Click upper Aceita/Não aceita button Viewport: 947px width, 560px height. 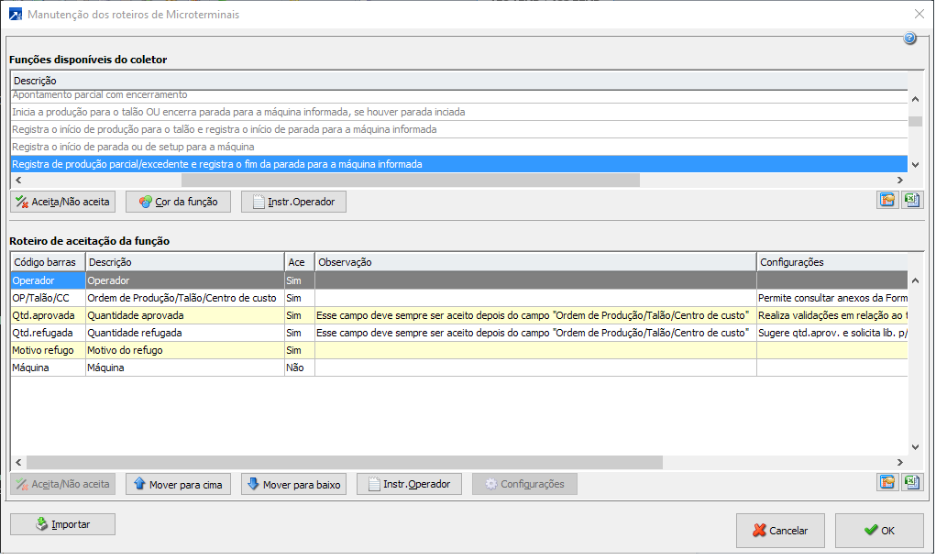[x=62, y=202]
